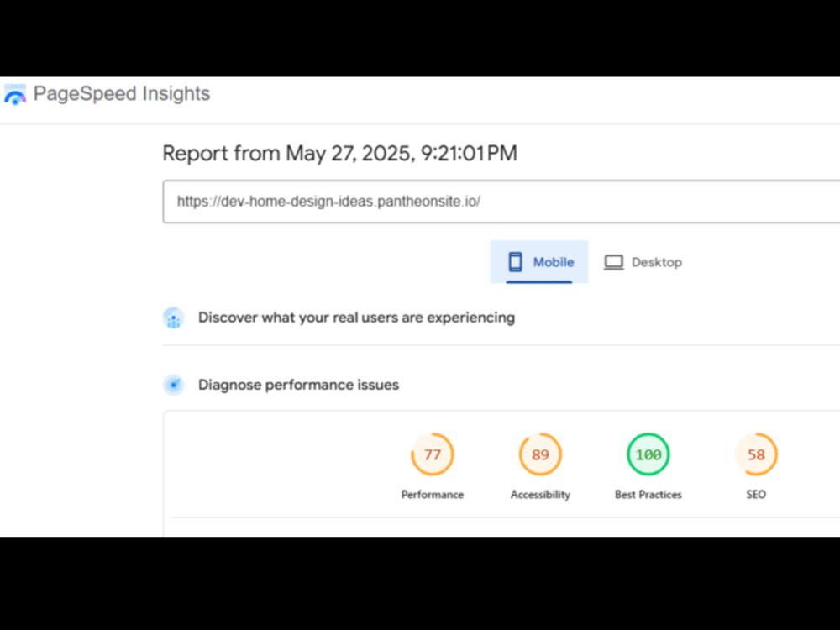Click the Performance label
Viewport: 840px width, 630px height.
(433, 495)
